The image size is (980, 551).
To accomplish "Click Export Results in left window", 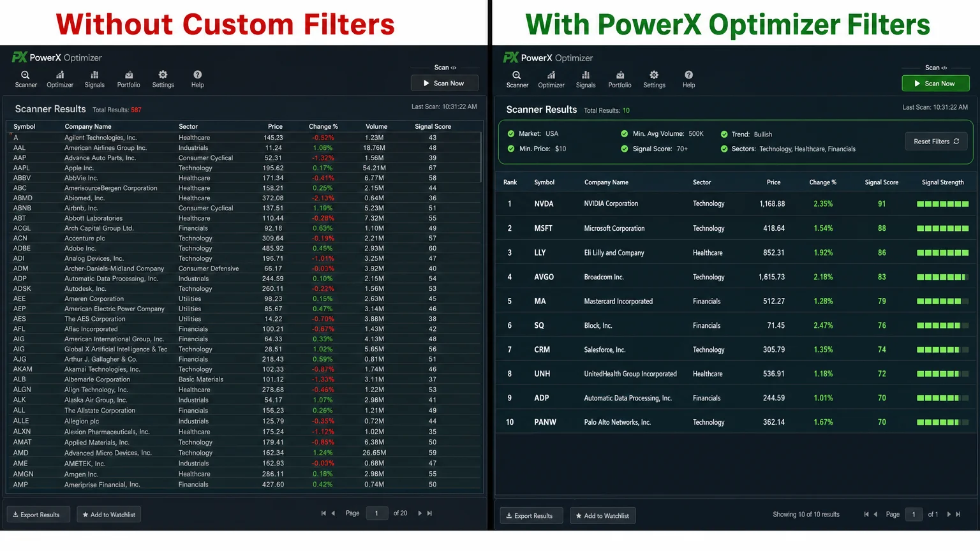I will click(38, 515).
